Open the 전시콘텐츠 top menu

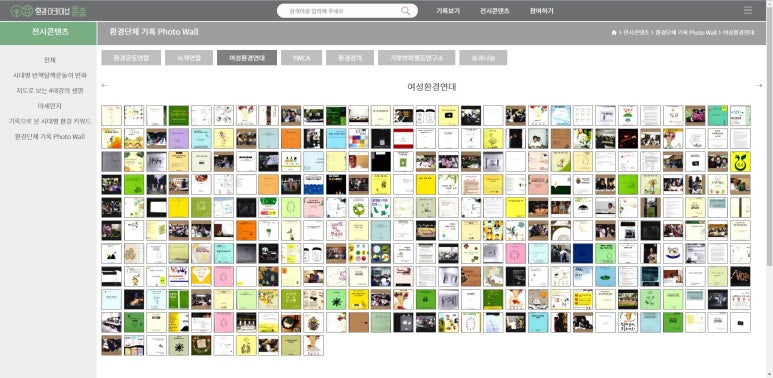coord(494,11)
